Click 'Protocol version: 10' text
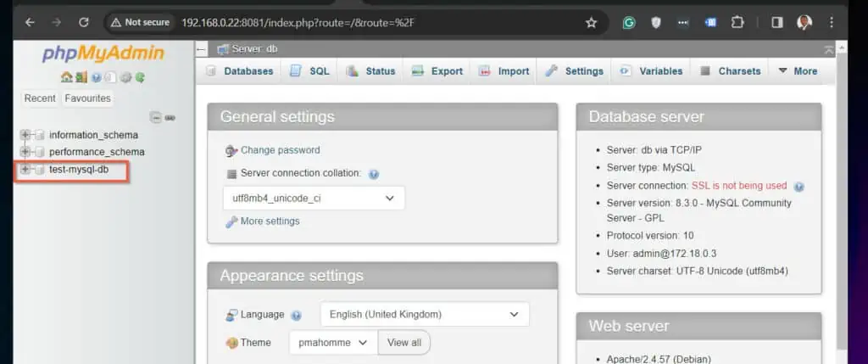The image size is (868, 364). pos(650,236)
